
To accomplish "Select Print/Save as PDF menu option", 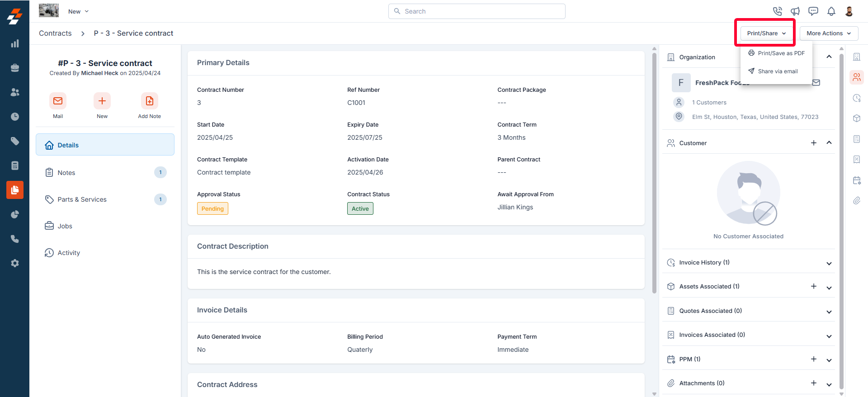I will tap(776, 53).
